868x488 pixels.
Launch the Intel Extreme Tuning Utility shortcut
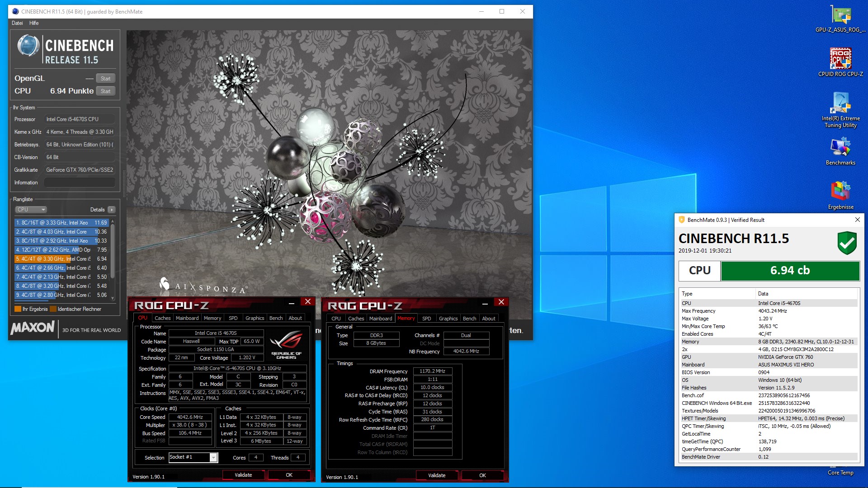click(x=840, y=110)
